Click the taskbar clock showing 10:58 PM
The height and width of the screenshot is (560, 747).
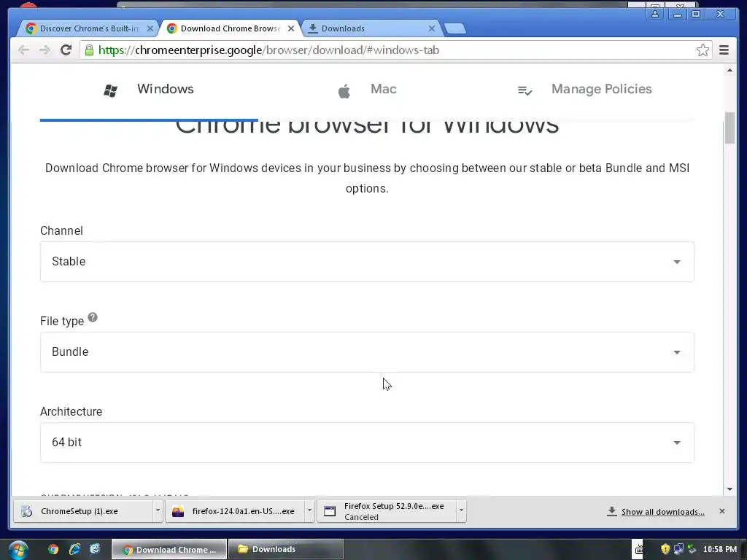click(720, 550)
